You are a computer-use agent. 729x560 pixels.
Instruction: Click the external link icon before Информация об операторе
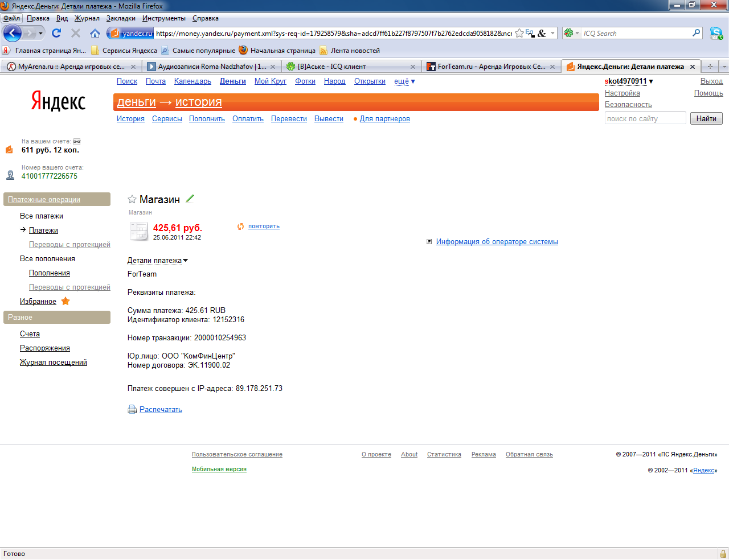429,242
